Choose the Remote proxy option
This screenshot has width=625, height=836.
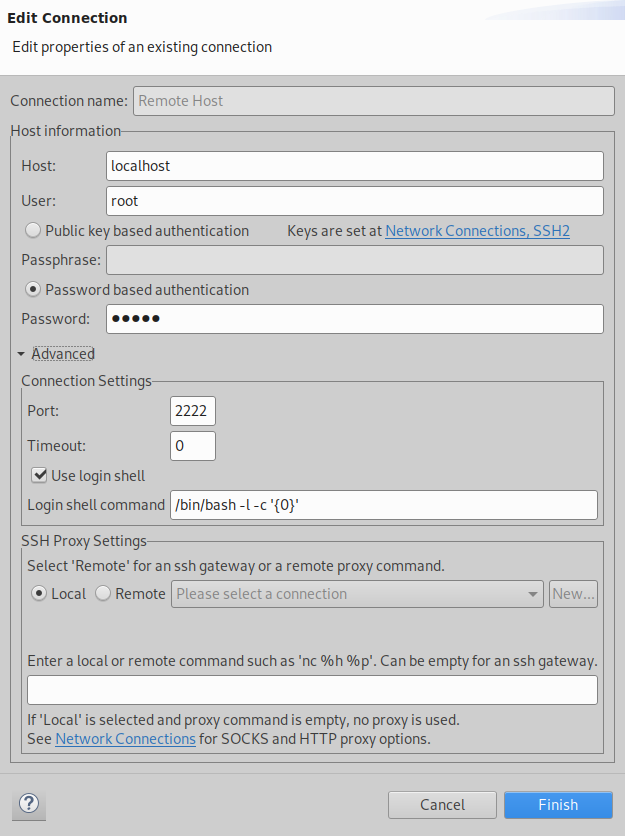102,593
